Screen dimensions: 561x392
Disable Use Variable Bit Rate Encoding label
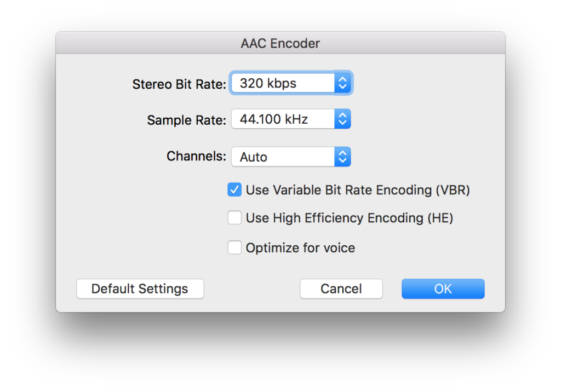(x=358, y=190)
